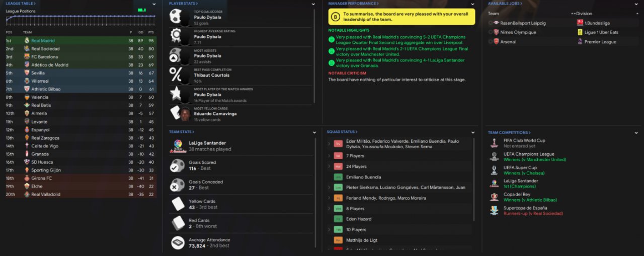644x256 pixels.
Task: Click the Red Cards card icon
Action: click(178, 223)
